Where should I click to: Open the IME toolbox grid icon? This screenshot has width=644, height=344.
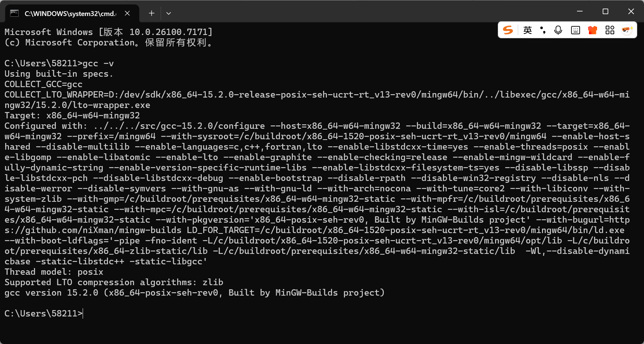pos(610,30)
